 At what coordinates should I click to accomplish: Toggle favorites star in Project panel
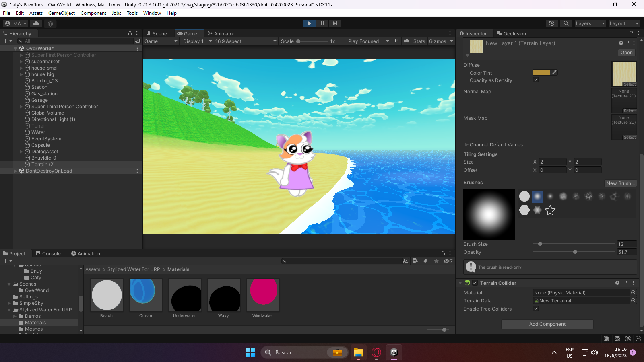[436, 261]
